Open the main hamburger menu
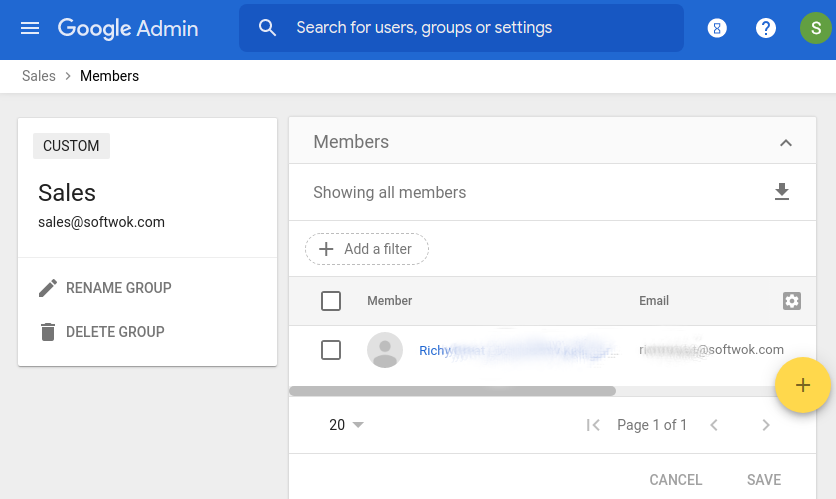The image size is (836, 499). (x=30, y=28)
